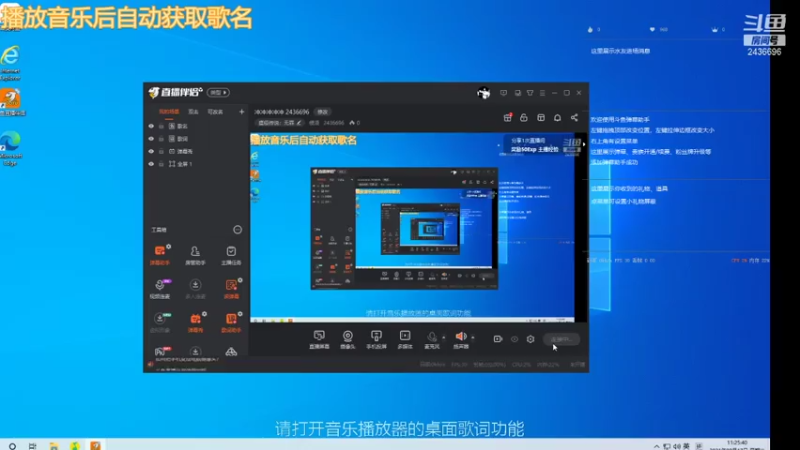Open Microsoft Edge desktop shortcut
800x450 pixels.
click(11, 148)
